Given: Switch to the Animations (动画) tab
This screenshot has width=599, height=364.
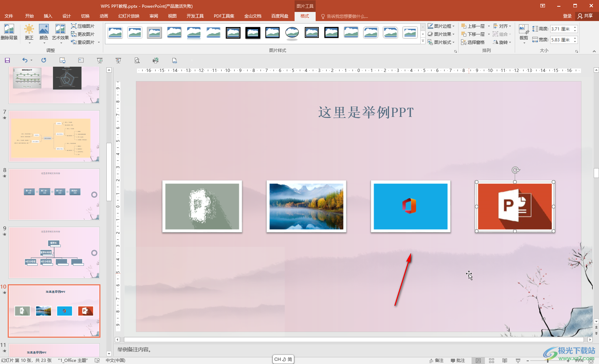Looking at the screenshot, I should pyautogui.click(x=104, y=16).
